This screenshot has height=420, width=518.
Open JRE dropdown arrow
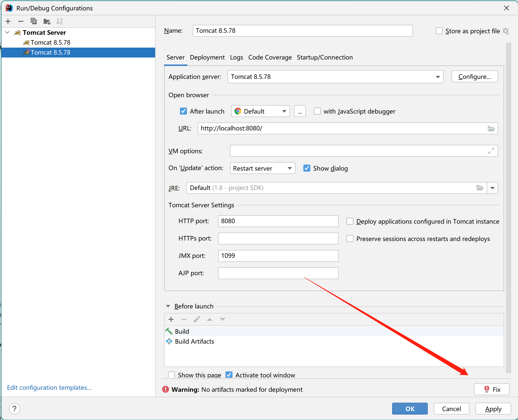click(492, 188)
